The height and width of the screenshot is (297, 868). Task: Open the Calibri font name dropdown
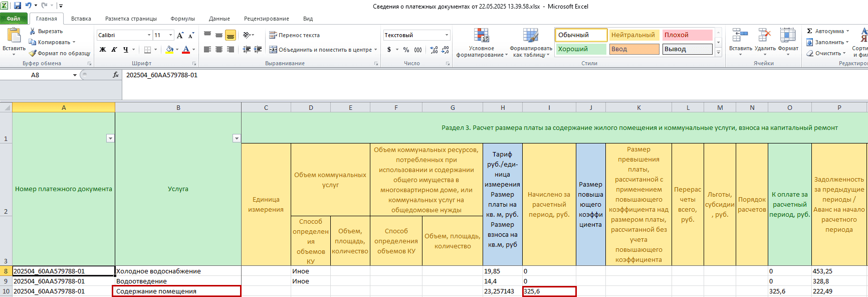pyautogui.click(x=149, y=35)
